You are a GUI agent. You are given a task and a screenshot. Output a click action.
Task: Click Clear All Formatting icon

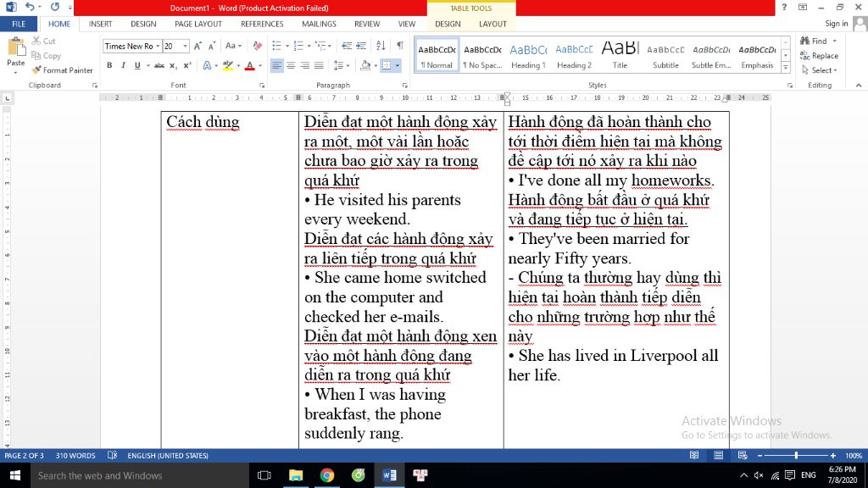tap(258, 46)
